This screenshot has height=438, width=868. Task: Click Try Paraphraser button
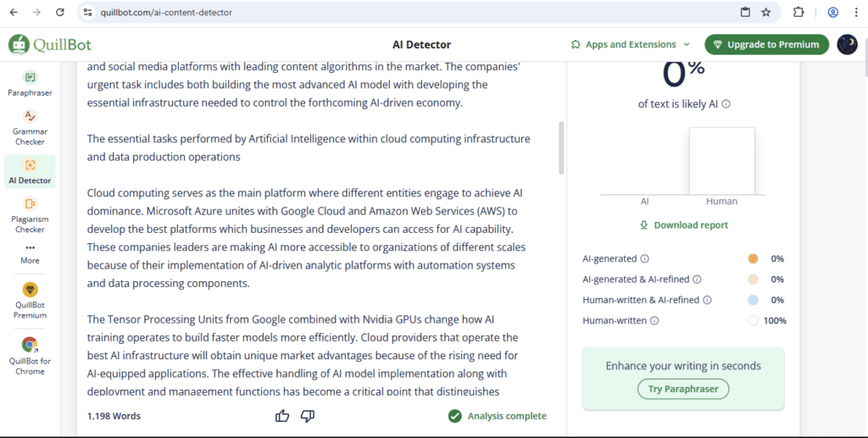(x=683, y=389)
